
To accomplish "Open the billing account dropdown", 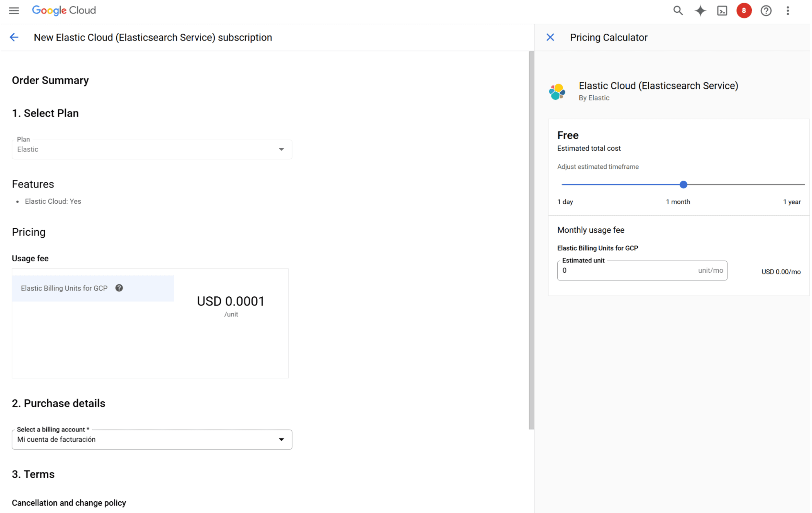I will point(152,439).
